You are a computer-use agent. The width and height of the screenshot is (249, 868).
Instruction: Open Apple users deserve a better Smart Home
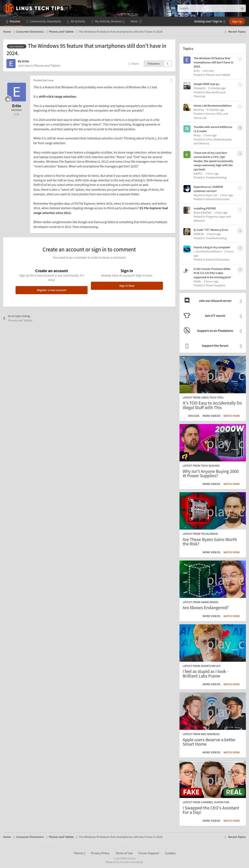click(209, 742)
